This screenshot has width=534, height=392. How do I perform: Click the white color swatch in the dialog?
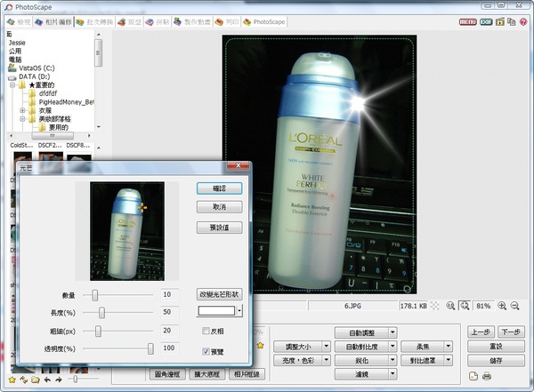[216, 311]
